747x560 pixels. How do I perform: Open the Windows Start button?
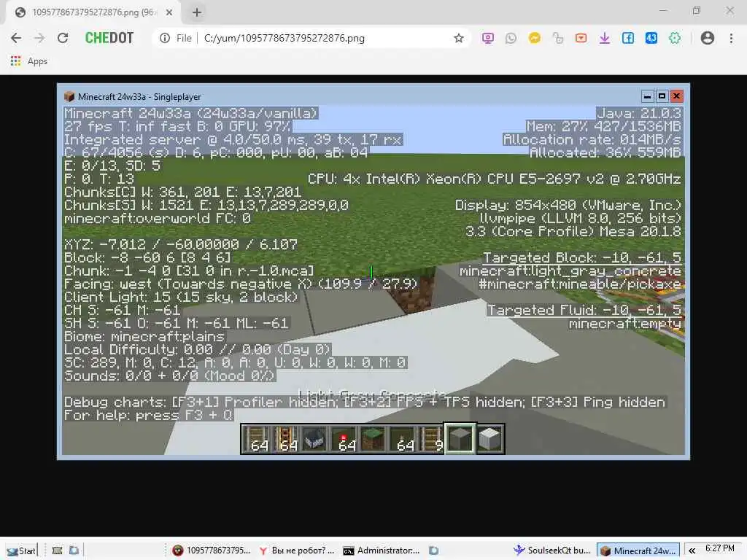tap(21, 551)
